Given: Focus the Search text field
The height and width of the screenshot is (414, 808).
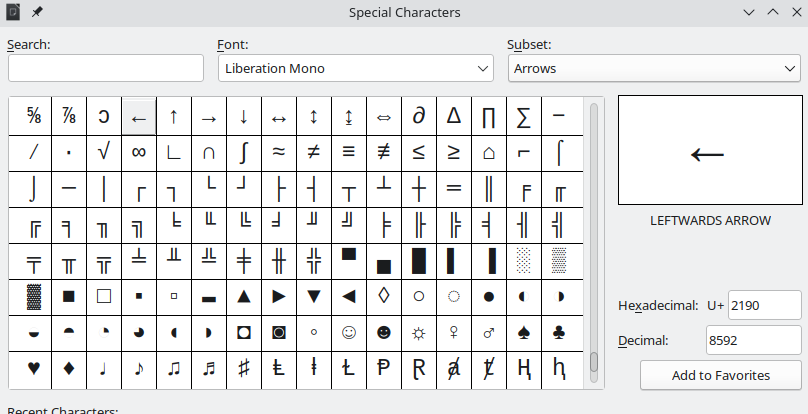Looking at the screenshot, I should tap(106, 68).
